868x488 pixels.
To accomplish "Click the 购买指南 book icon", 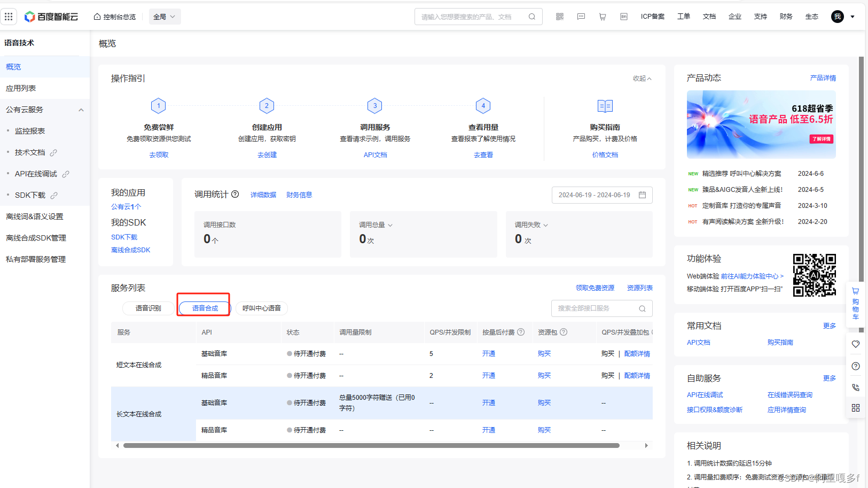I will pyautogui.click(x=605, y=106).
